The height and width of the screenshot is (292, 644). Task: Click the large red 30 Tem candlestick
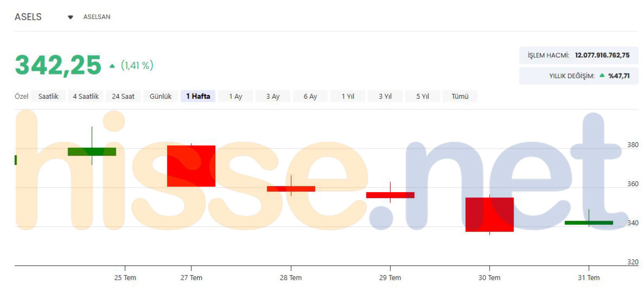coord(489,215)
